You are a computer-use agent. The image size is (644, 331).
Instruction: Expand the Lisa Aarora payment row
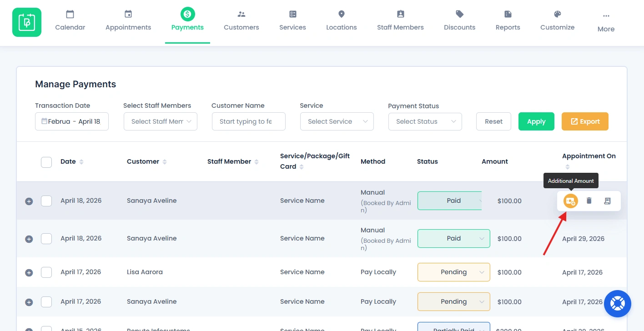click(x=29, y=272)
